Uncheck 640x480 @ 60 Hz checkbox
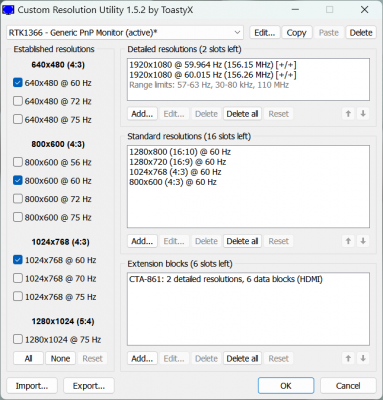This screenshot has height=400, width=383. point(18,83)
